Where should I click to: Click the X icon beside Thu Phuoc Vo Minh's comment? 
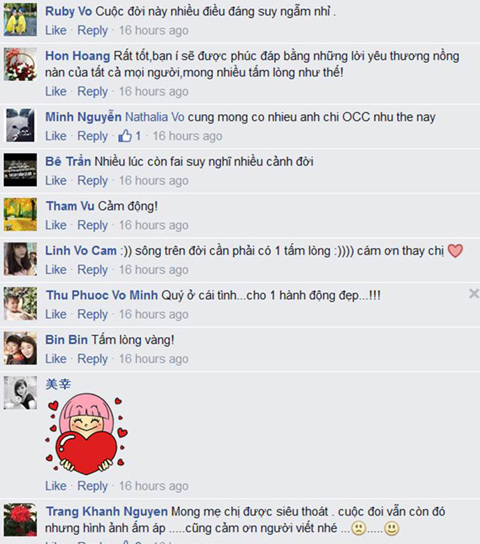point(474,294)
